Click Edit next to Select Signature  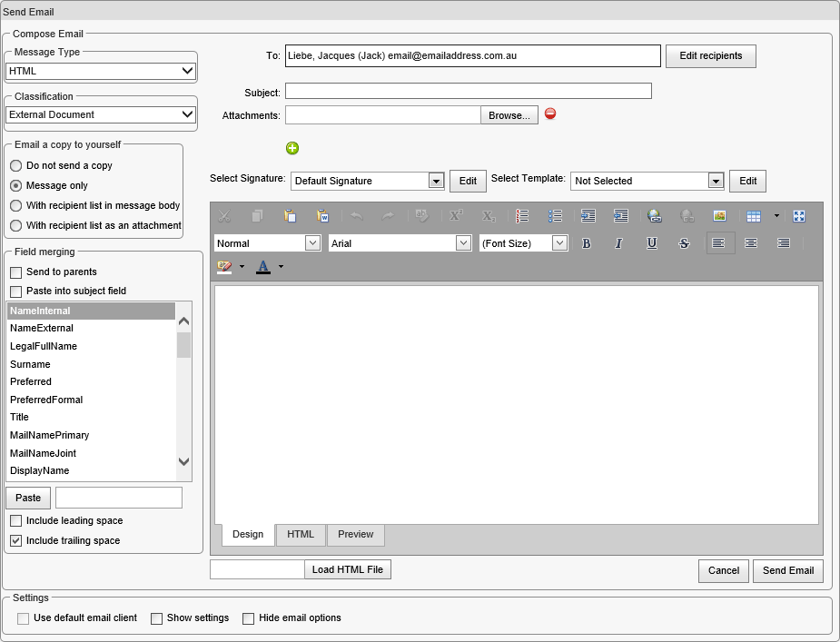click(x=468, y=181)
